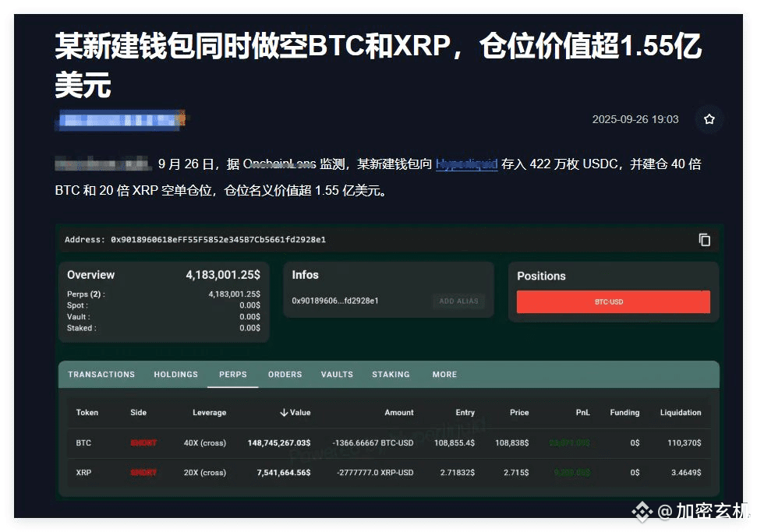Click the Side column header
This screenshot has width=757, height=532.
coord(138,412)
